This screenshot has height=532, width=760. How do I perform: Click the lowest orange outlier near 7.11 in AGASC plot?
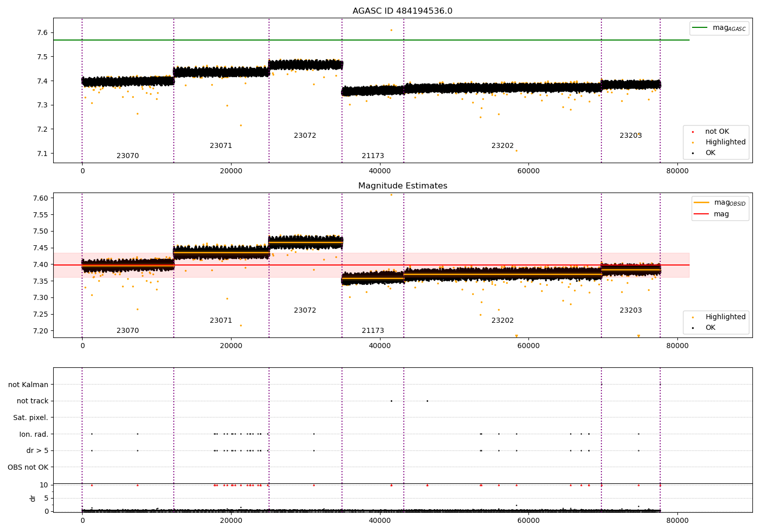click(x=516, y=150)
